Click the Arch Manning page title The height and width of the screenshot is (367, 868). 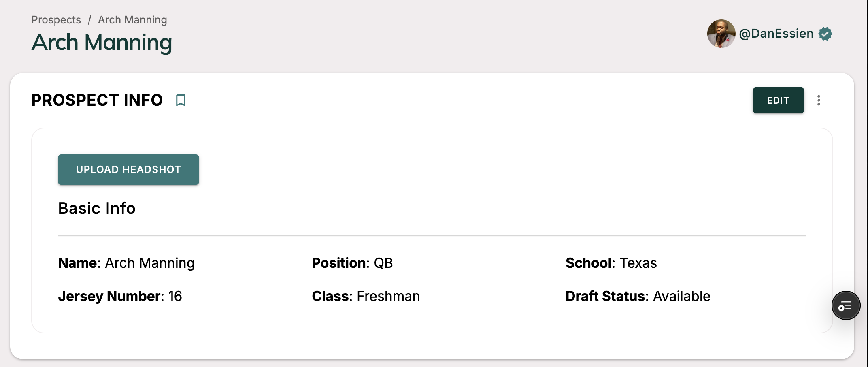(102, 43)
